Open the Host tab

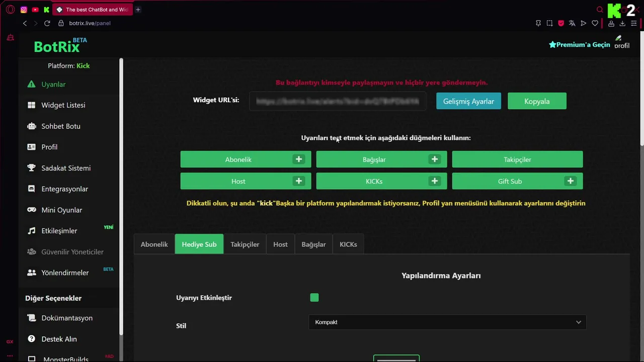tap(280, 244)
